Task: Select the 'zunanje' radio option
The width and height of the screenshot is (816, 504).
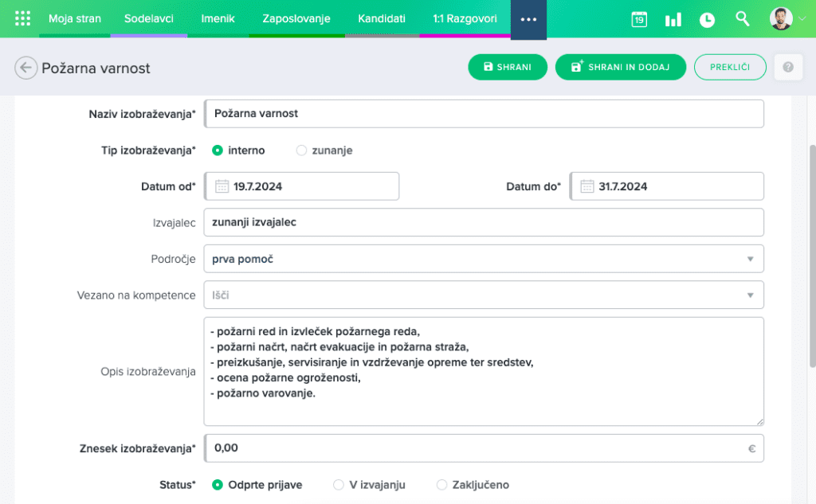Action: click(301, 150)
